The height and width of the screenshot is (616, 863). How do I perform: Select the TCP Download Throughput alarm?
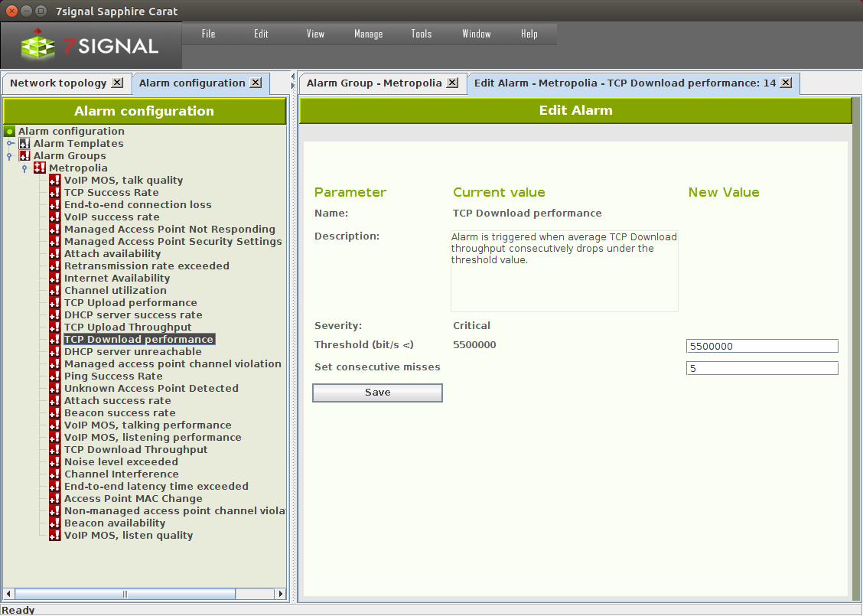tap(136, 449)
